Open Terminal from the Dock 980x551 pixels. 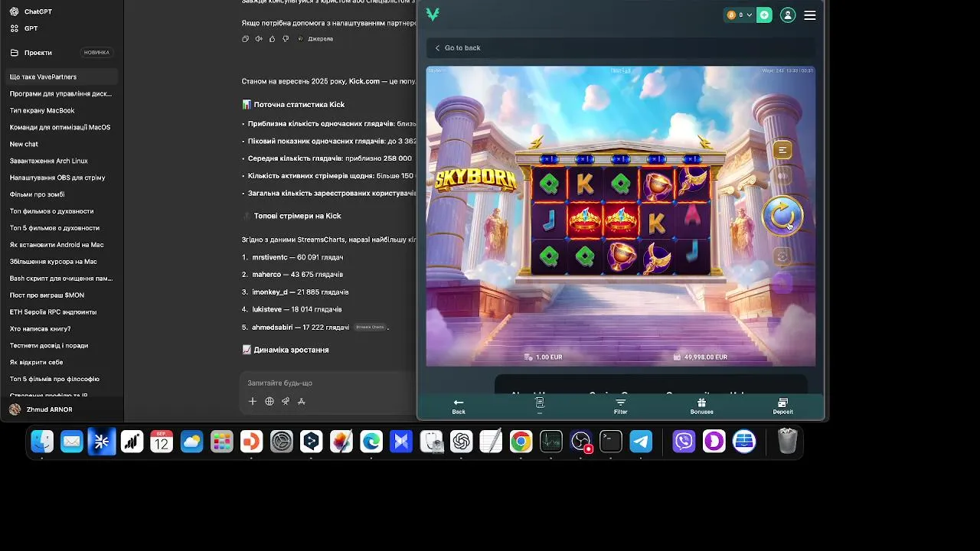coord(611,442)
